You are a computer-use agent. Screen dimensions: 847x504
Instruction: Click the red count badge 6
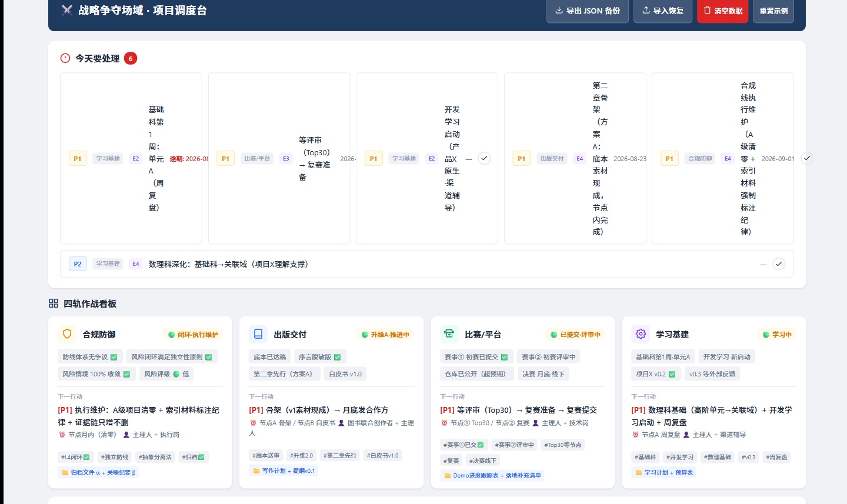[131, 58]
